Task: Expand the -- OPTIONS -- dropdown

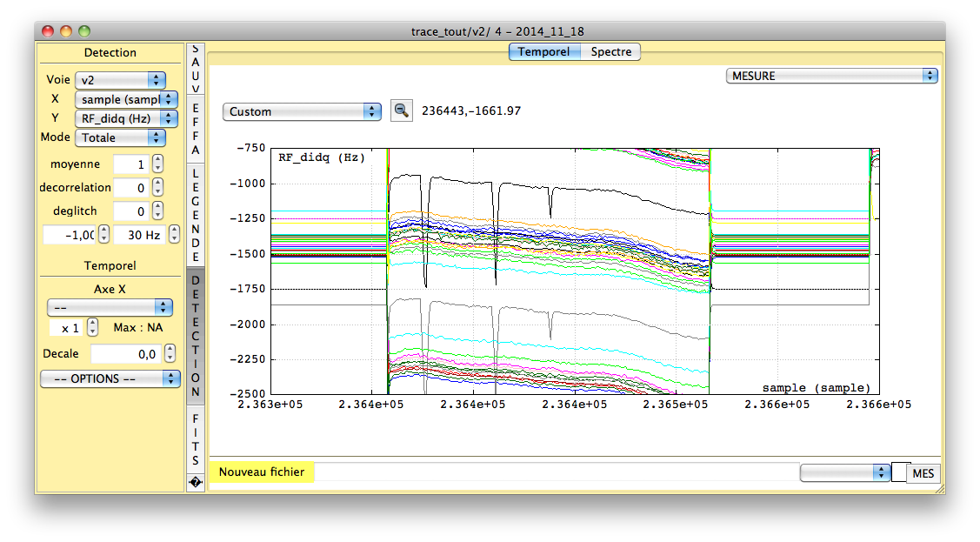Action: pyautogui.click(x=110, y=378)
